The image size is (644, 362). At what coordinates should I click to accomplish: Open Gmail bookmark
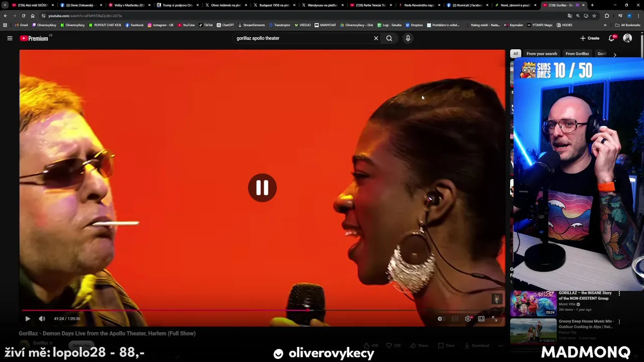(x=21, y=25)
